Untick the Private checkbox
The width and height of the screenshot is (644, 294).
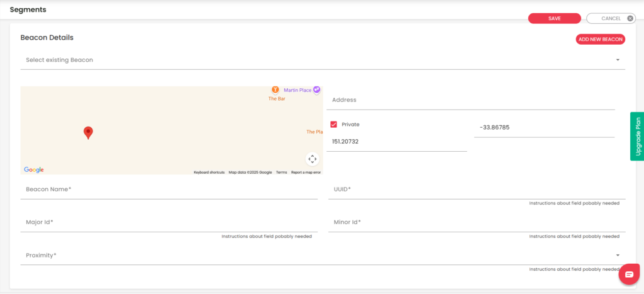333,124
